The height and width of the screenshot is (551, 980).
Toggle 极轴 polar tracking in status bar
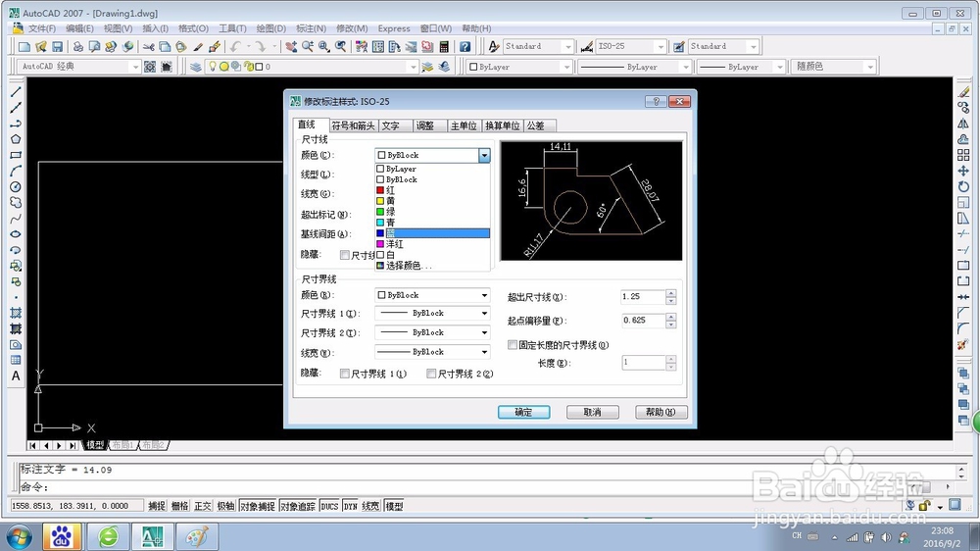pyautogui.click(x=225, y=506)
